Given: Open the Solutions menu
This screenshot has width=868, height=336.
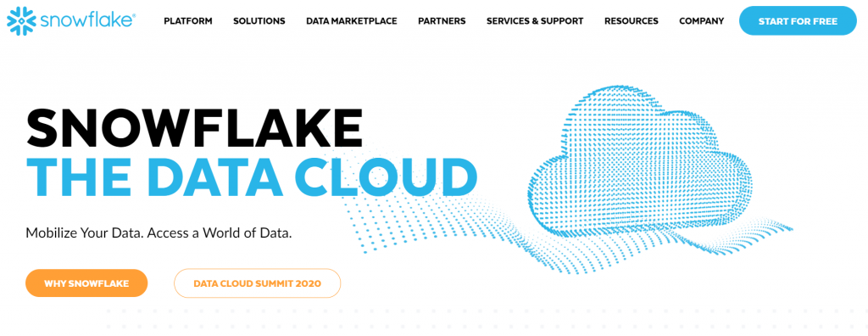Looking at the screenshot, I should [259, 21].
